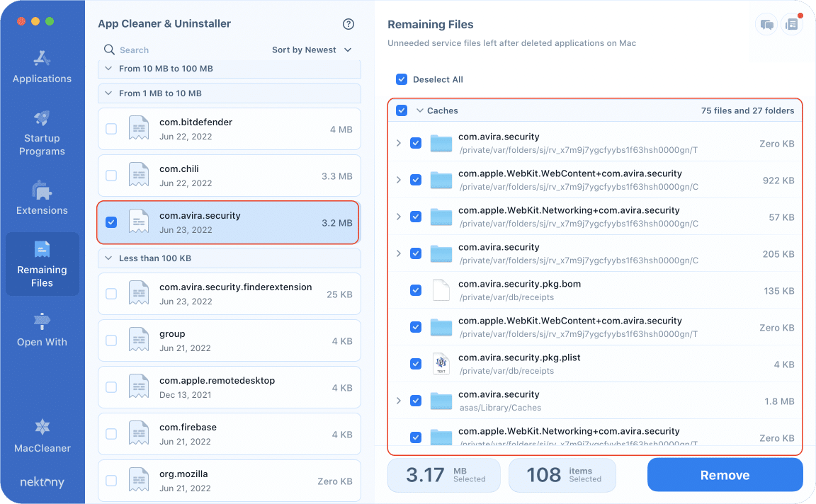Viewport: 816px width, 504px height.
Task: Open the Extensions puzzle icon
Action: 42,190
